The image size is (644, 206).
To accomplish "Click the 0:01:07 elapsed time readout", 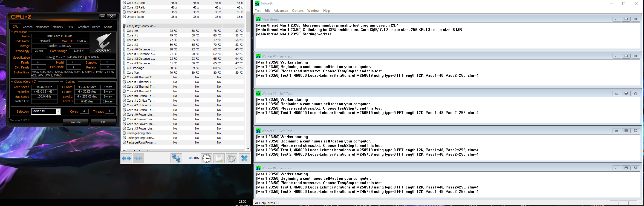I will (x=194, y=158).
